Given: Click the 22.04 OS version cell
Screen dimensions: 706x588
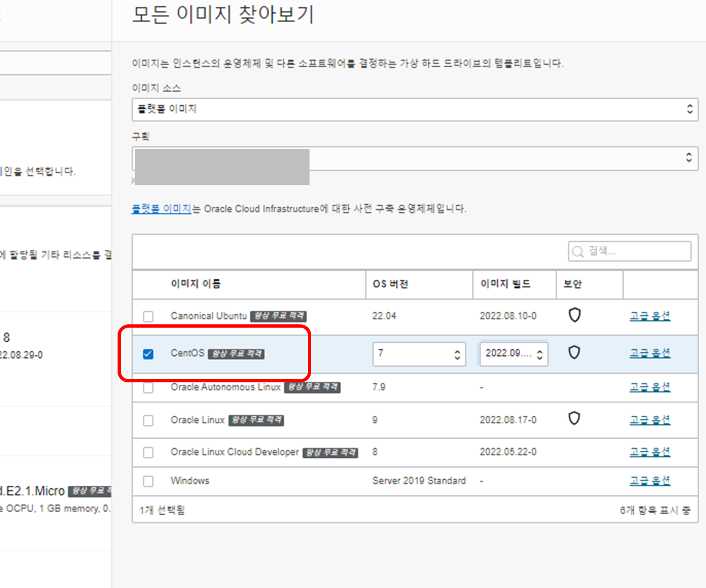Looking at the screenshot, I should tap(384, 316).
